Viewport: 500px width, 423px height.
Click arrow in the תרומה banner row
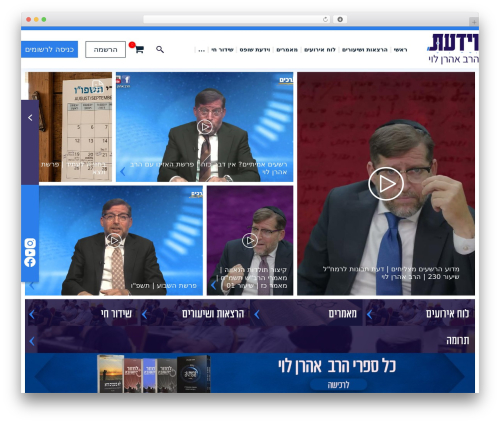coord(32,341)
